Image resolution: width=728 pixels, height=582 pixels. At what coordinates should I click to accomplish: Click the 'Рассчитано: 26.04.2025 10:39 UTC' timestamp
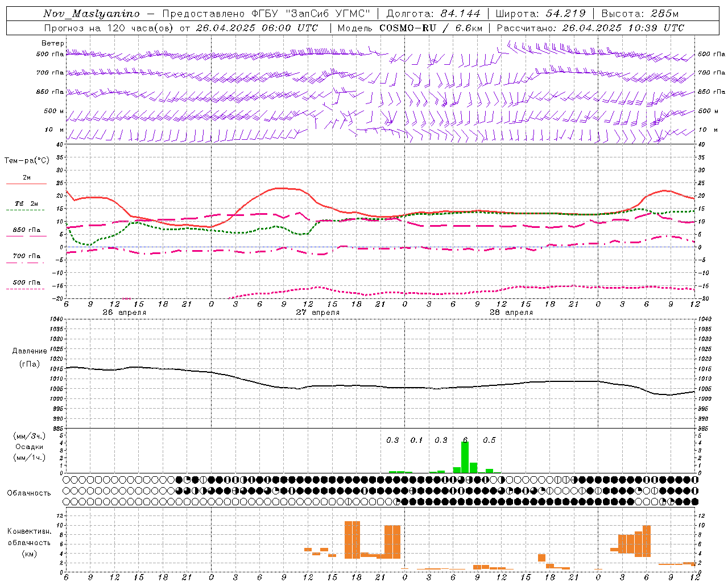(x=590, y=28)
